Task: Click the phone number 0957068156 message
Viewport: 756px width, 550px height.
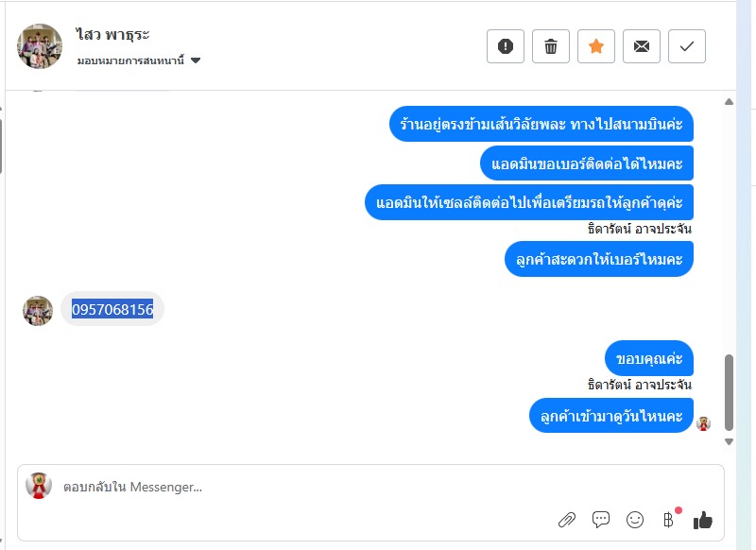Action: click(x=112, y=309)
